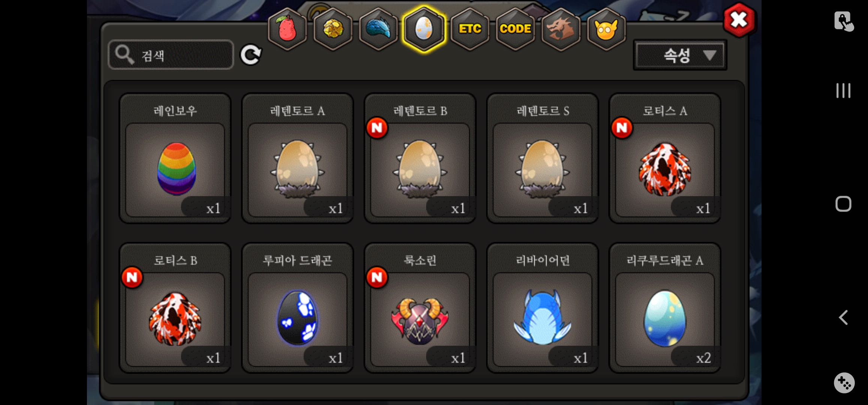
Task: Select the 룩소린 horned egg
Action: tap(420, 308)
